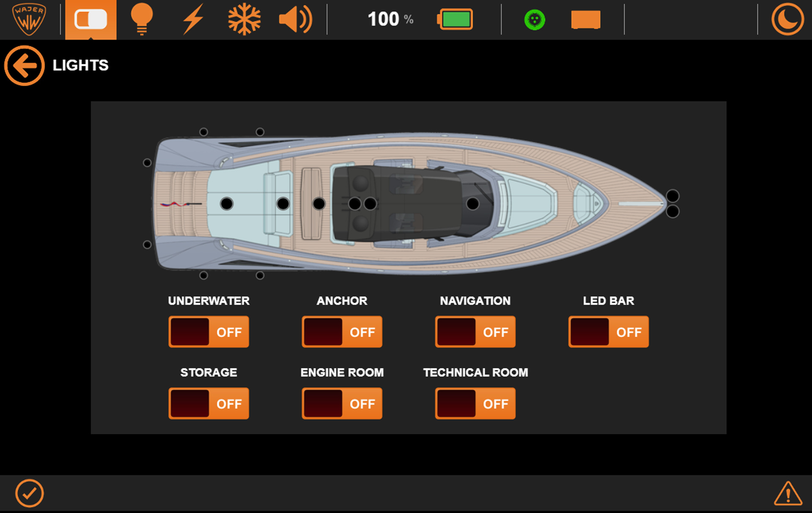Click the orange rectangle display icon
This screenshot has width=812, height=513.
tap(585, 19)
